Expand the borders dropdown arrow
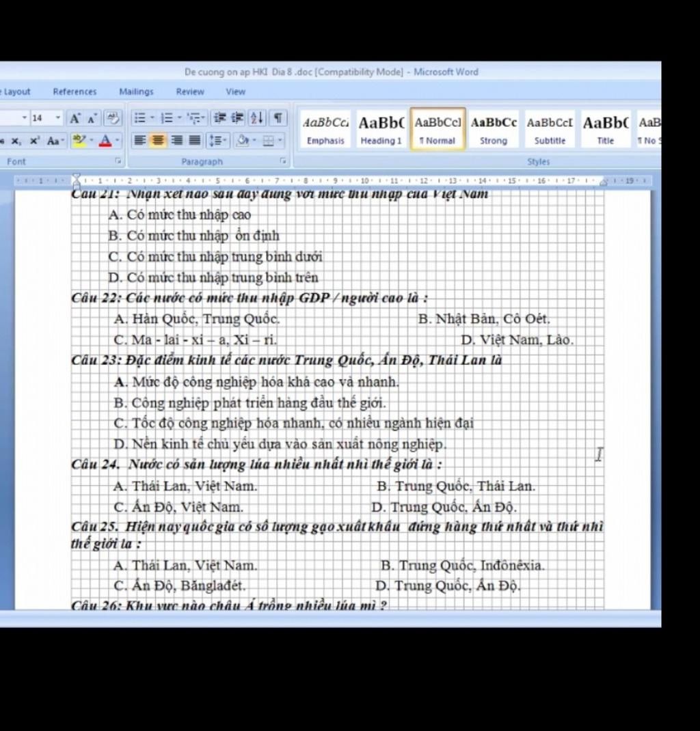The height and width of the screenshot is (731, 700). [x=280, y=140]
